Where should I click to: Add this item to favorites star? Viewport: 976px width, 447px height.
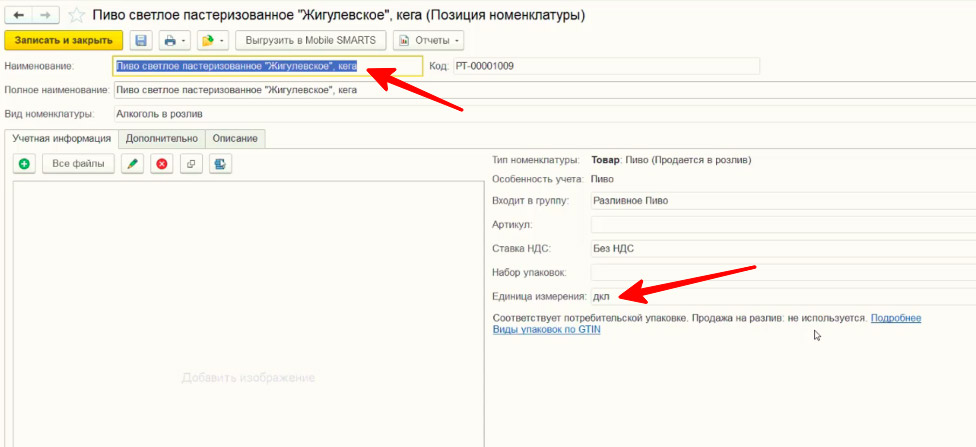click(x=77, y=15)
